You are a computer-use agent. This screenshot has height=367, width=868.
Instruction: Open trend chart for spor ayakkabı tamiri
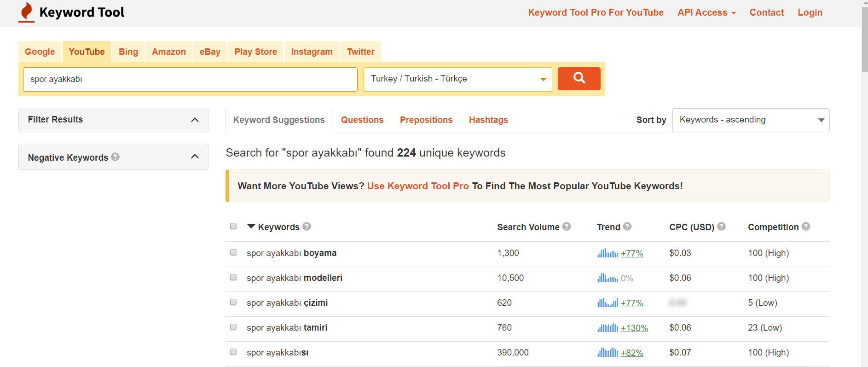pos(608,327)
